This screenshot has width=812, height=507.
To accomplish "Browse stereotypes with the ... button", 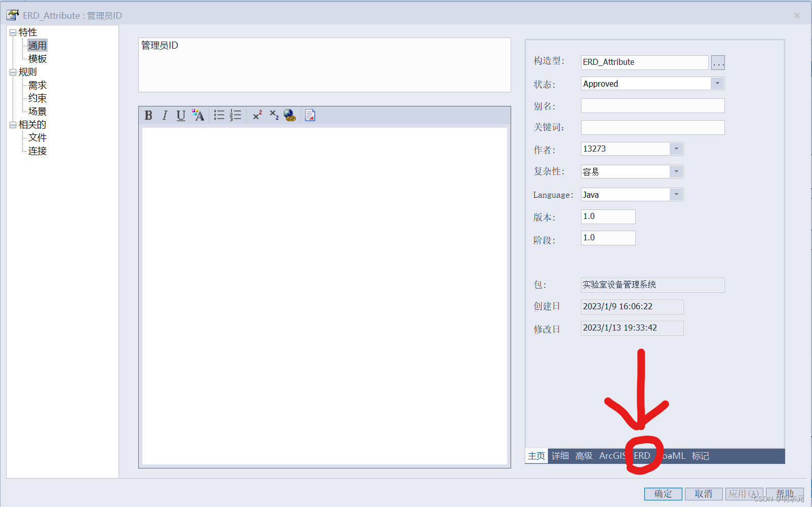I will tap(718, 62).
